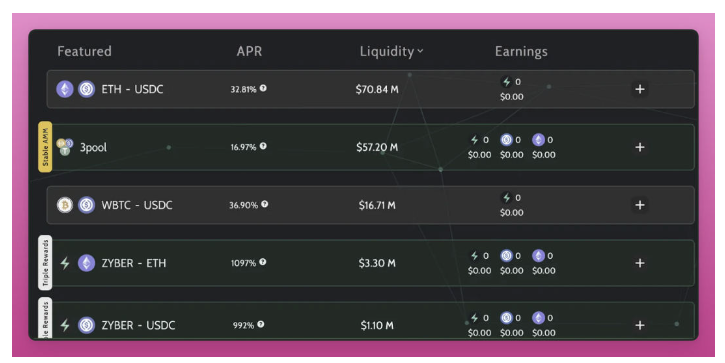Expand the ZYBER - ETH pool with plus

(639, 263)
